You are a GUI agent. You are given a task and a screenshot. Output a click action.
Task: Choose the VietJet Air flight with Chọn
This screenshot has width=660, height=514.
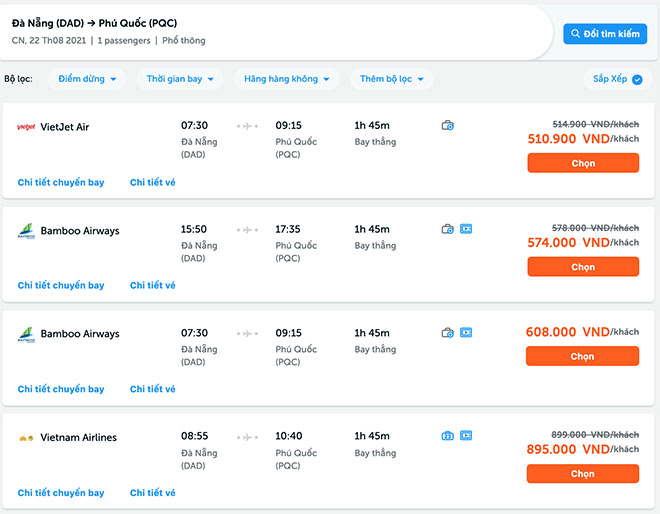pyautogui.click(x=583, y=163)
